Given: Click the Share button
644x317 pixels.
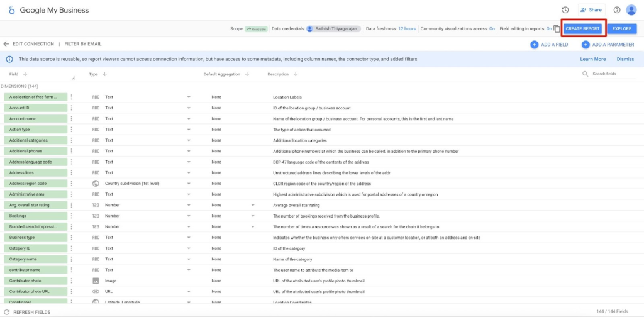Looking at the screenshot, I should pyautogui.click(x=591, y=10).
